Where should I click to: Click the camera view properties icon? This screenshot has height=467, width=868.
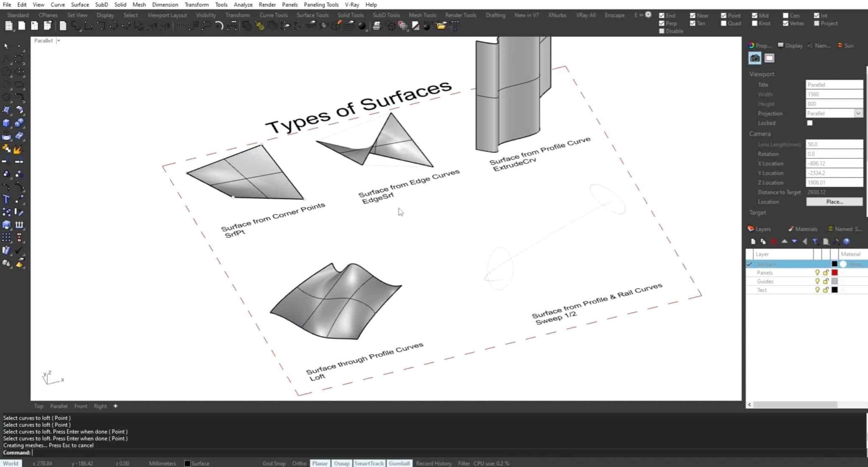coord(755,58)
